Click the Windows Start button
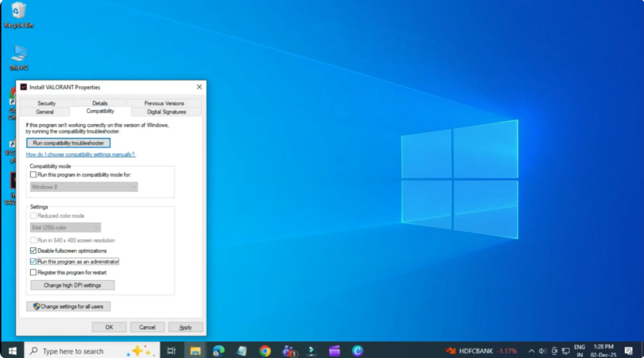 (13, 350)
